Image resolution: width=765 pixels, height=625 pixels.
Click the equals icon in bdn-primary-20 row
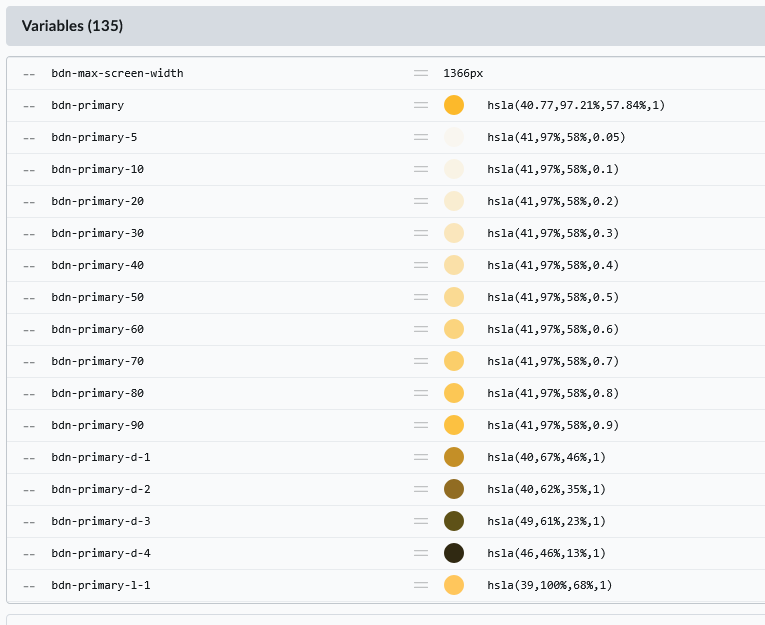pos(421,201)
